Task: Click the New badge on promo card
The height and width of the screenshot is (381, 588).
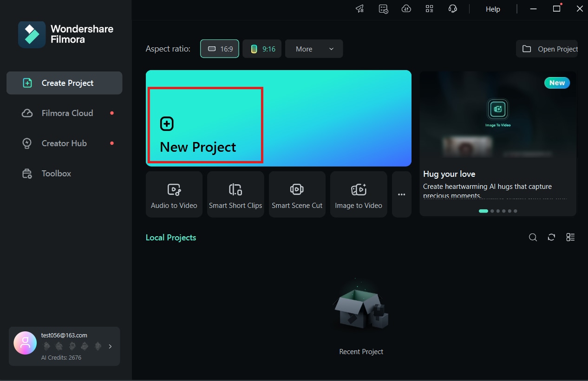Action: click(557, 83)
